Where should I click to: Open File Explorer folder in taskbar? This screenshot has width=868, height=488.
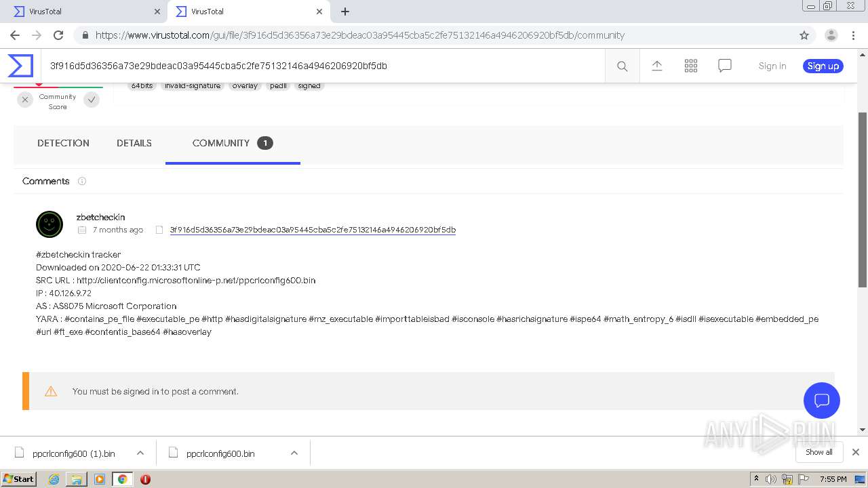point(77,479)
